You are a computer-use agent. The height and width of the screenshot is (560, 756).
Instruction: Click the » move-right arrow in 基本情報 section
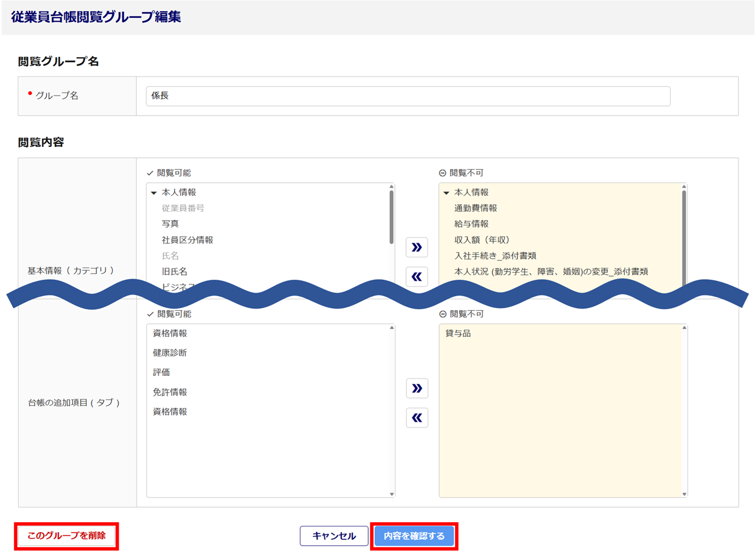coord(417,247)
